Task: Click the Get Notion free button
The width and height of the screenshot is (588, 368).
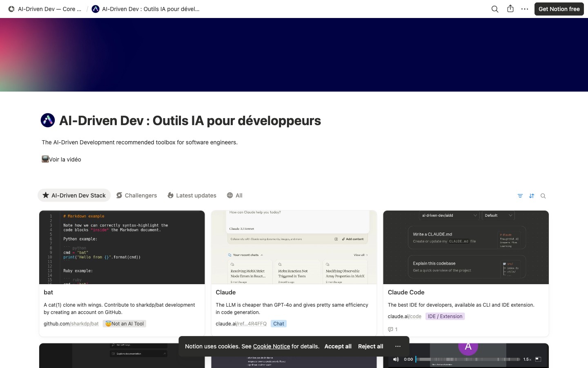Action: coord(559,9)
